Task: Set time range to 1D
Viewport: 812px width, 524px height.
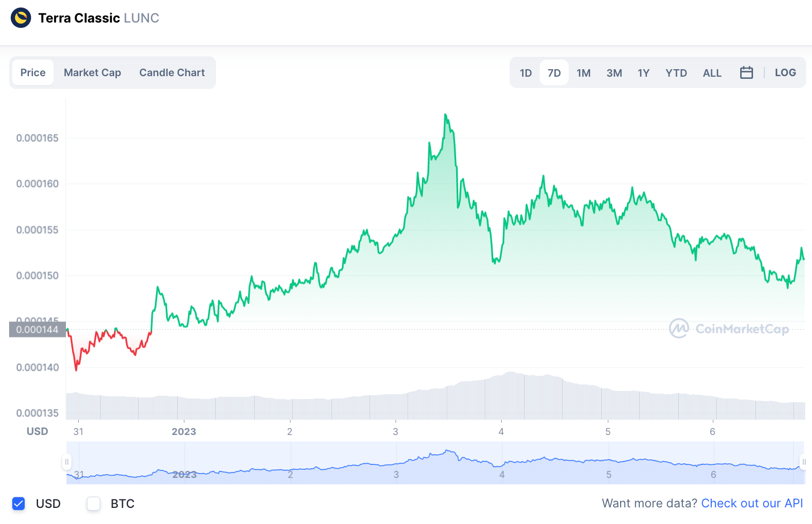Action: tap(526, 73)
